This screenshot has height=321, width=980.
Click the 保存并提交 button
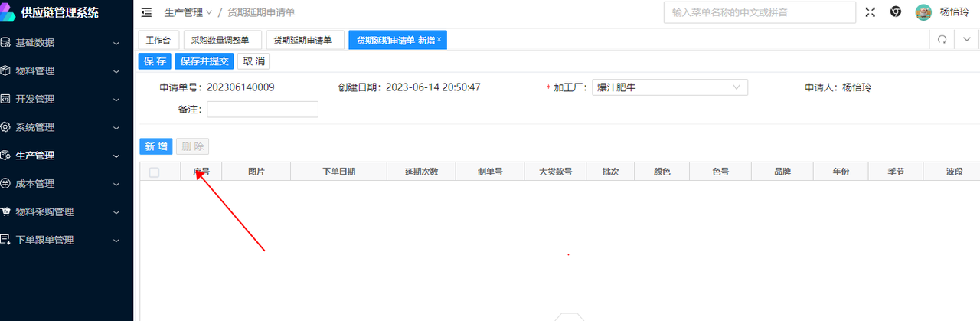tap(204, 61)
